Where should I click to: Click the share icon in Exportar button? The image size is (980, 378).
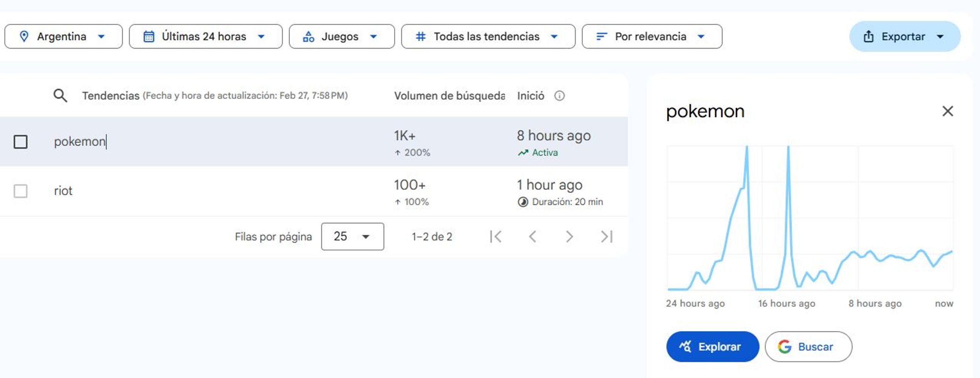point(869,37)
